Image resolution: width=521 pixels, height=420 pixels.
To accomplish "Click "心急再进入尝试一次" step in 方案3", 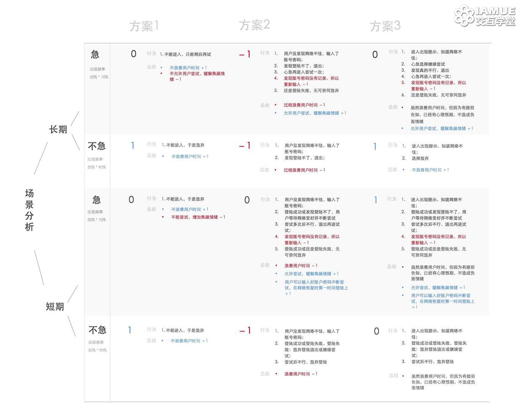I will pos(431,76).
